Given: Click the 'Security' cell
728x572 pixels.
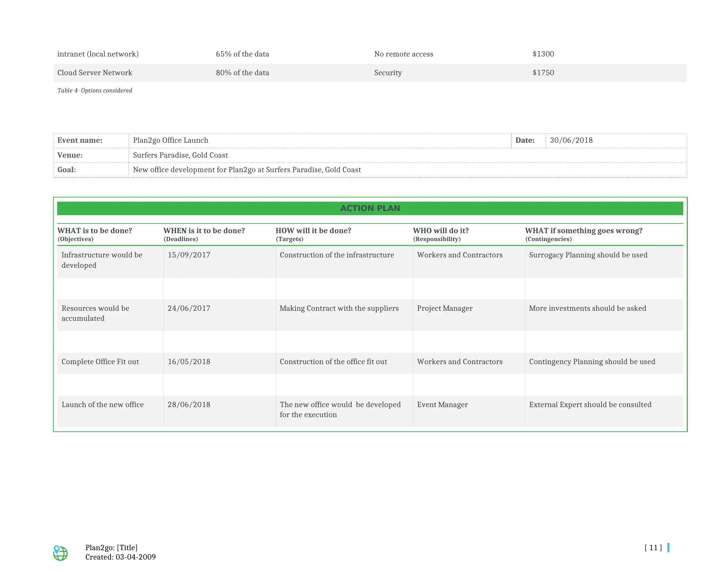Looking at the screenshot, I should coord(388,73).
